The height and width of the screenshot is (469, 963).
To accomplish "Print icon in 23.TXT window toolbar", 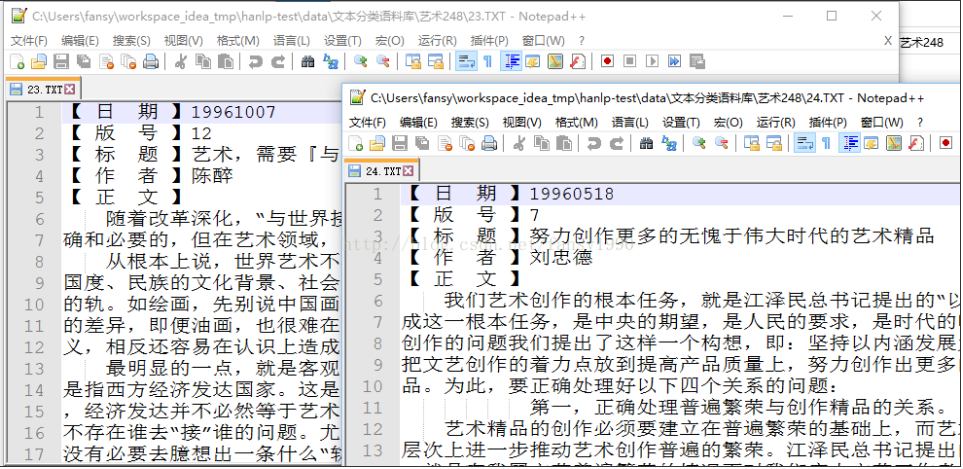I will tap(150, 61).
